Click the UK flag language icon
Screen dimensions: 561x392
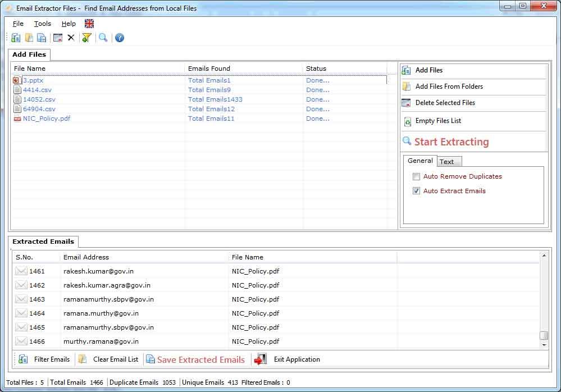[x=89, y=24]
